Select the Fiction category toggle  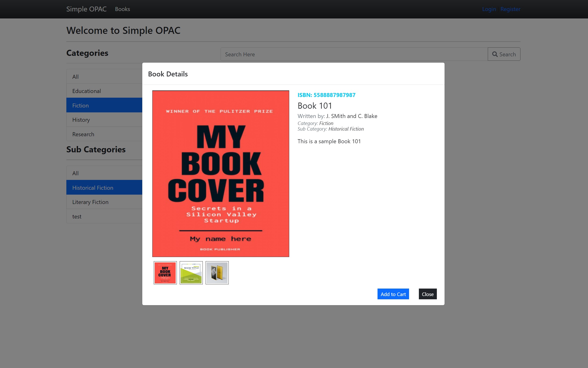pyautogui.click(x=105, y=105)
